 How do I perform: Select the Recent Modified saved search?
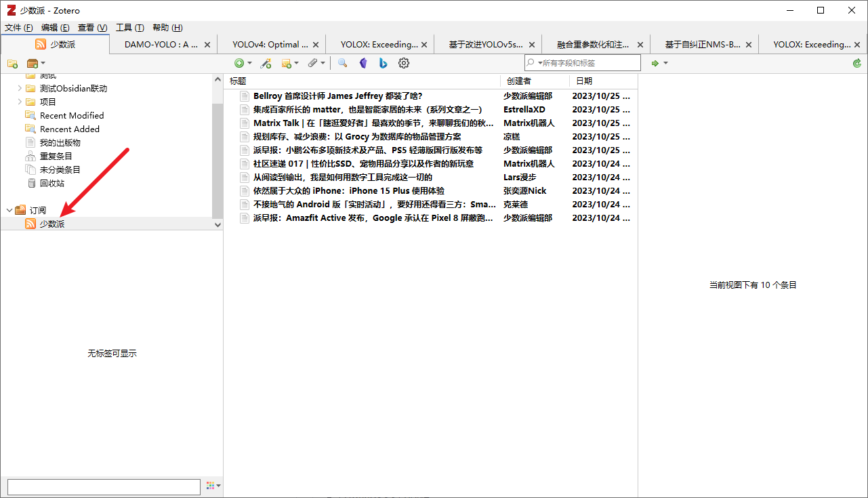(72, 115)
